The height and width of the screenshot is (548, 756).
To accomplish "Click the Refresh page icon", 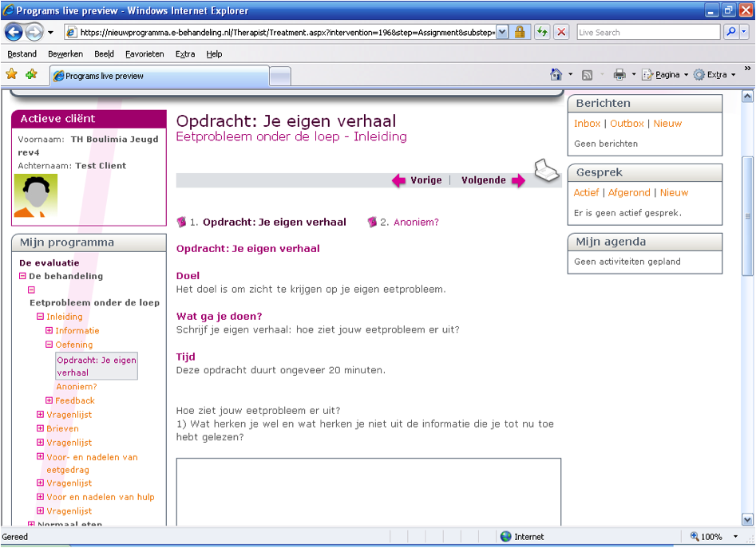I will [542, 32].
